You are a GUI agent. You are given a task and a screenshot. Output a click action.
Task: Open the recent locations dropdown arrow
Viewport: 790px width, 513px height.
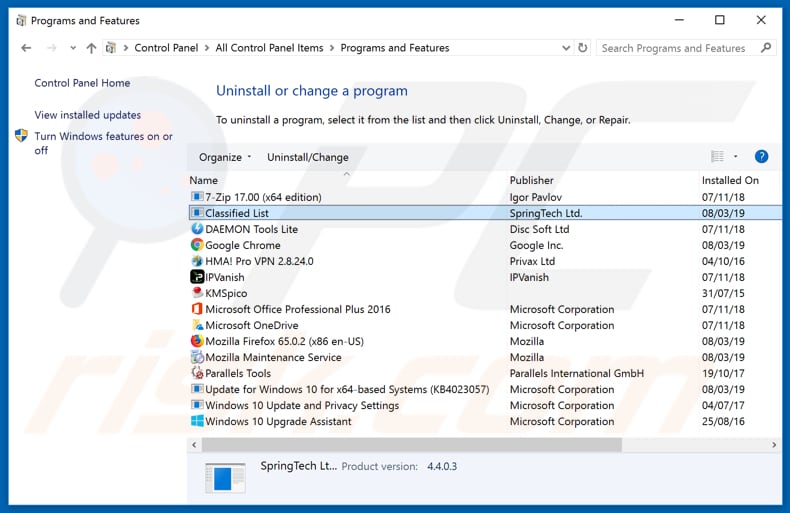(x=73, y=48)
